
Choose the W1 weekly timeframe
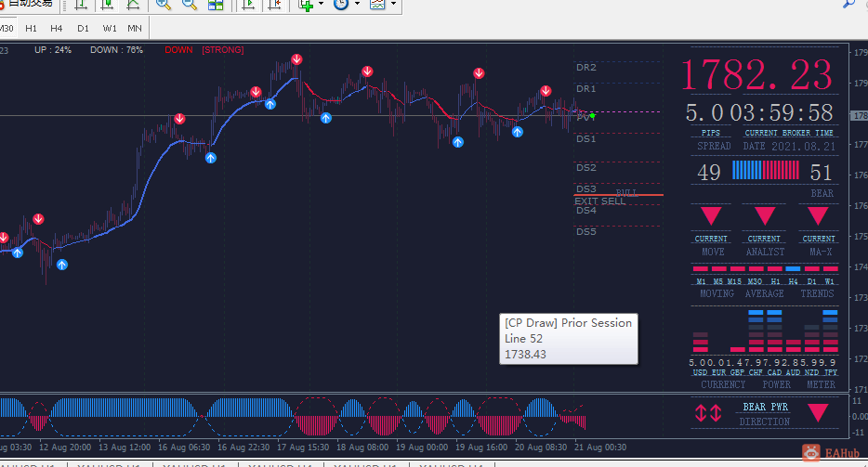point(110,28)
